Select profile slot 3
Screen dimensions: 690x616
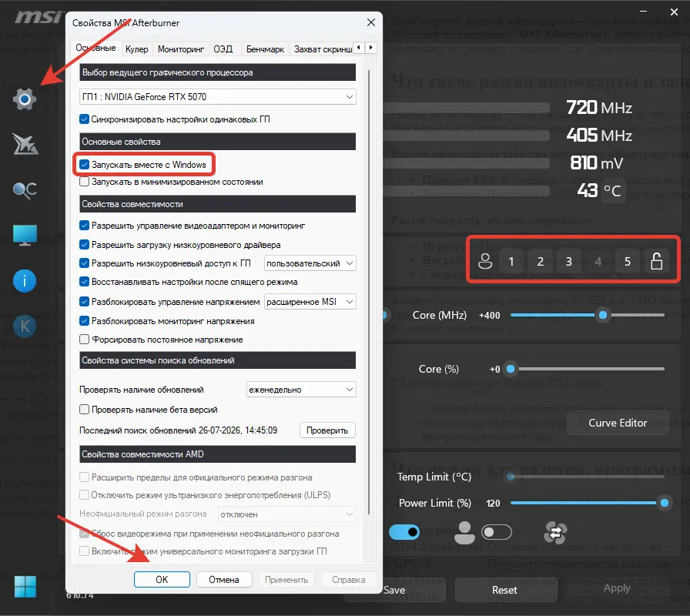click(569, 262)
